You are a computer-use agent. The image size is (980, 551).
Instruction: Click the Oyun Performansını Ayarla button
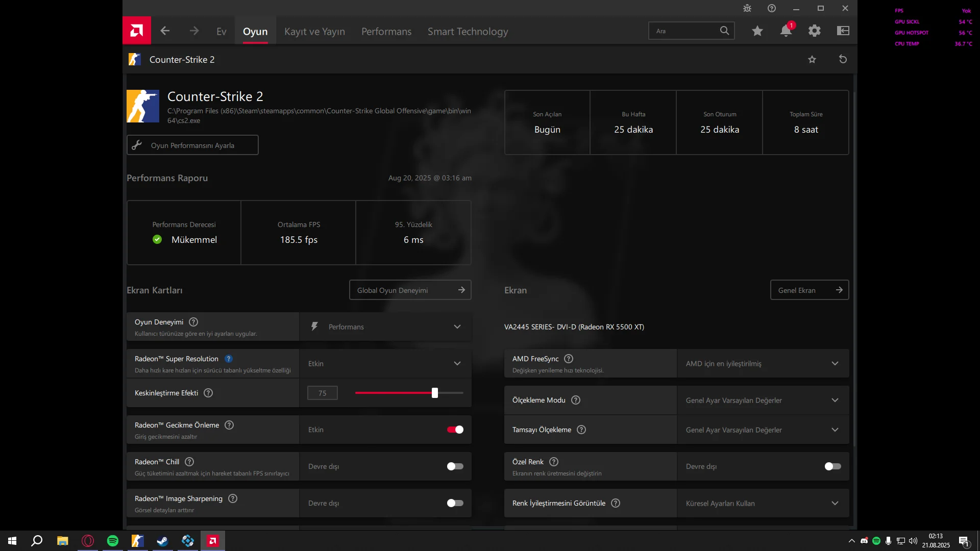[192, 145]
